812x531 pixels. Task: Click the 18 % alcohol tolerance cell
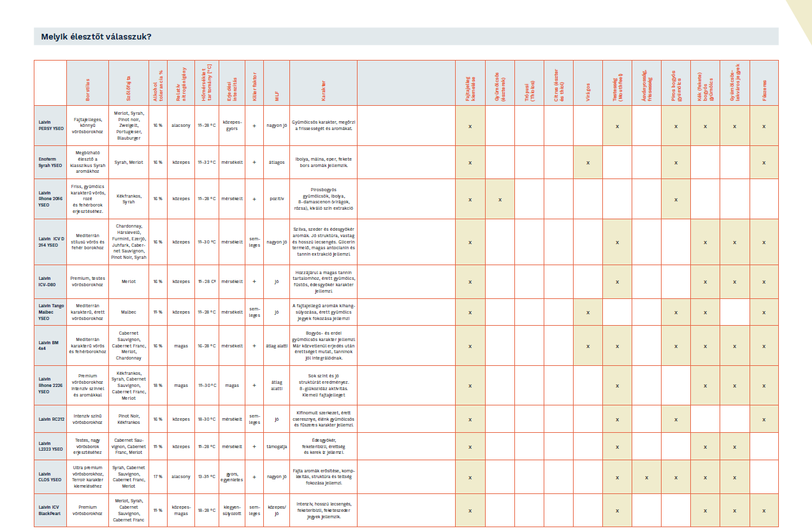coord(157,385)
